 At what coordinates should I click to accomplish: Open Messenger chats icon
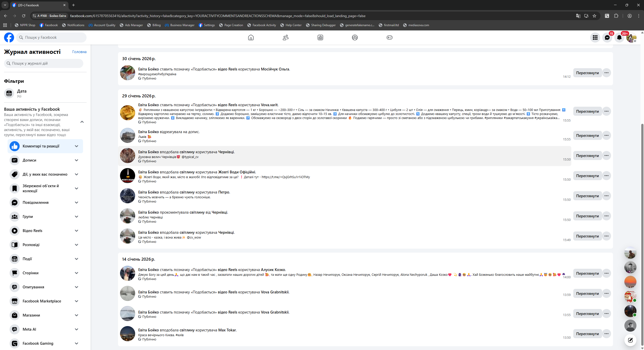tap(607, 37)
